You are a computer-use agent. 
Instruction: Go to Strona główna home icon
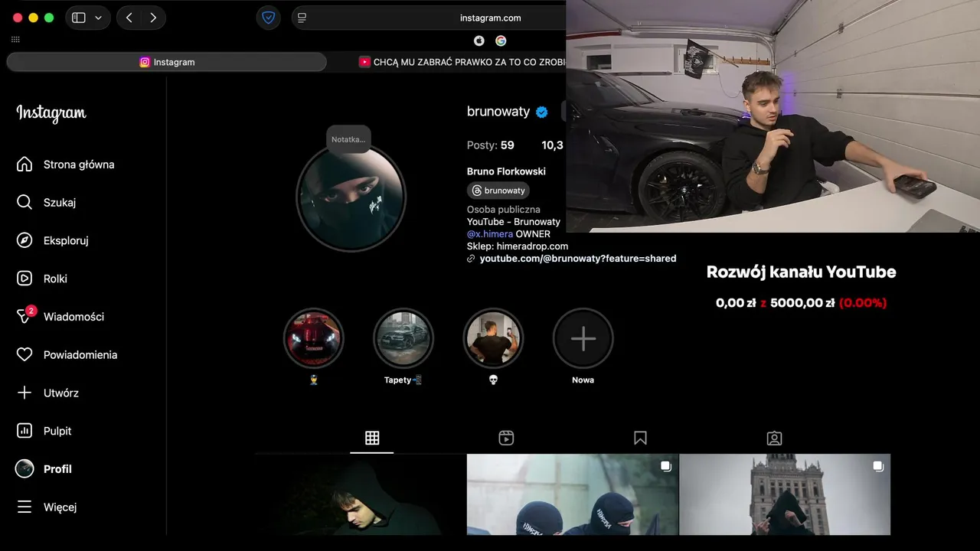pos(24,165)
